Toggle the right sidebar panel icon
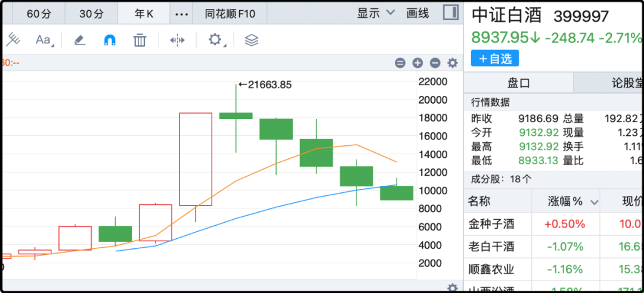The width and height of the screenshot is (644, 293). [451, 13]
